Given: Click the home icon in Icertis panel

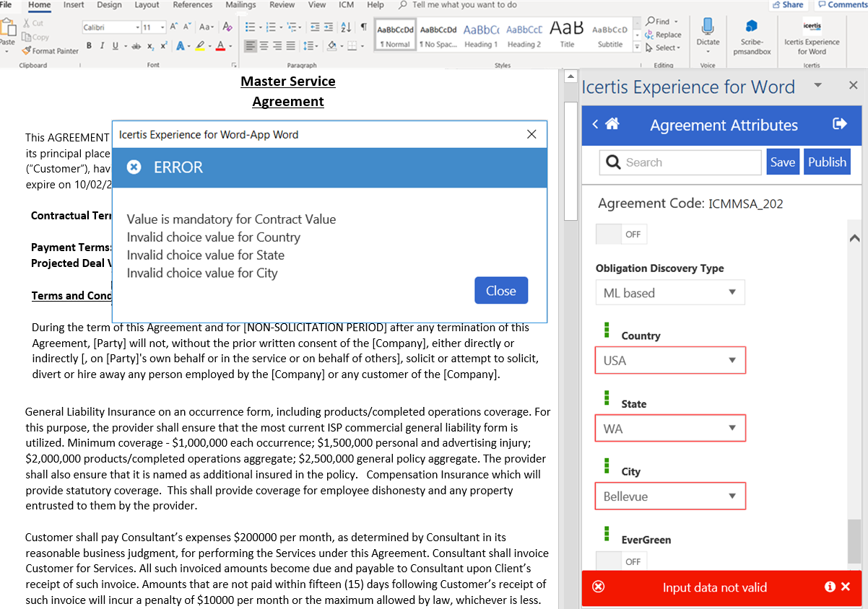Looking at the screenshot, I should pos(612,124).
